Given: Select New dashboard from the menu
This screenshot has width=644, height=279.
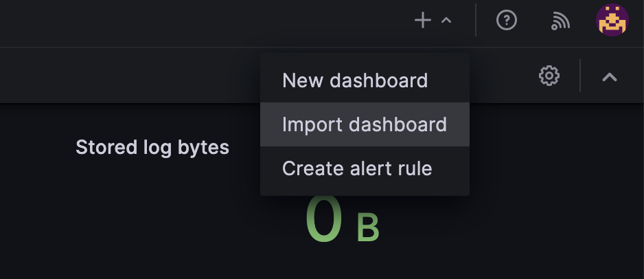Looking at the screenshot, I should click(x=355, y=80).
